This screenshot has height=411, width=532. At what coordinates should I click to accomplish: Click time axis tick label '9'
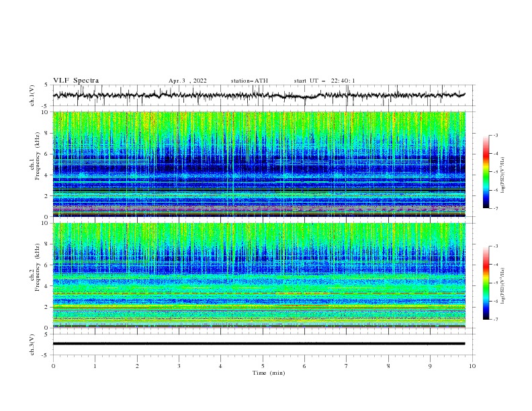(x=430, y=366)
